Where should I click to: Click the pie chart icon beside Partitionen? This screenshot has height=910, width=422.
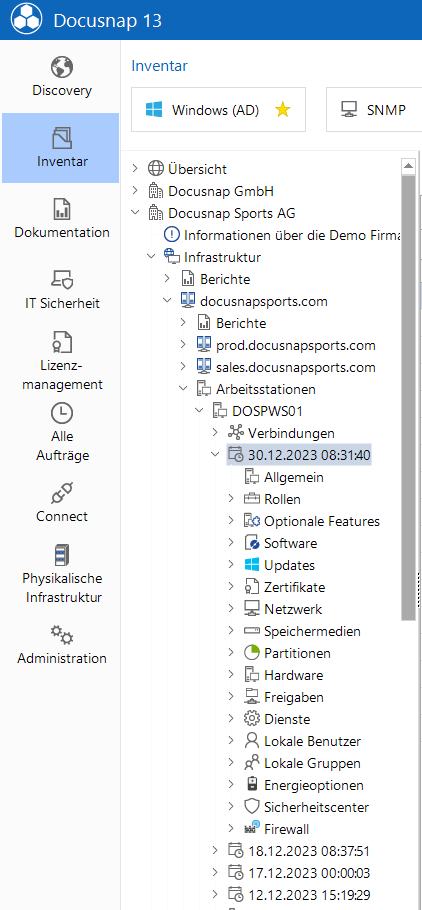tap(252, 653)
